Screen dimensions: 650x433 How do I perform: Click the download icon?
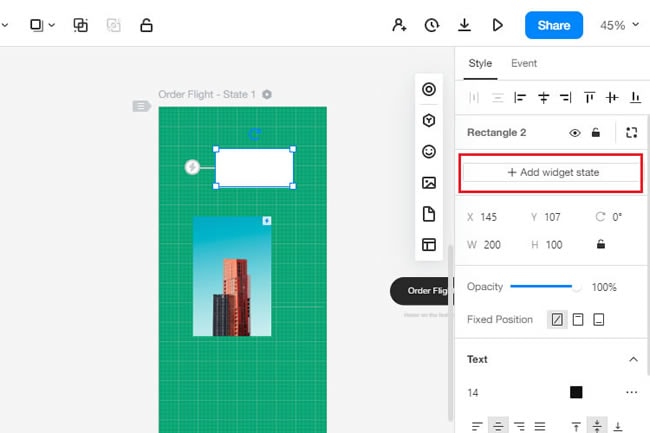tap(464, 25)
